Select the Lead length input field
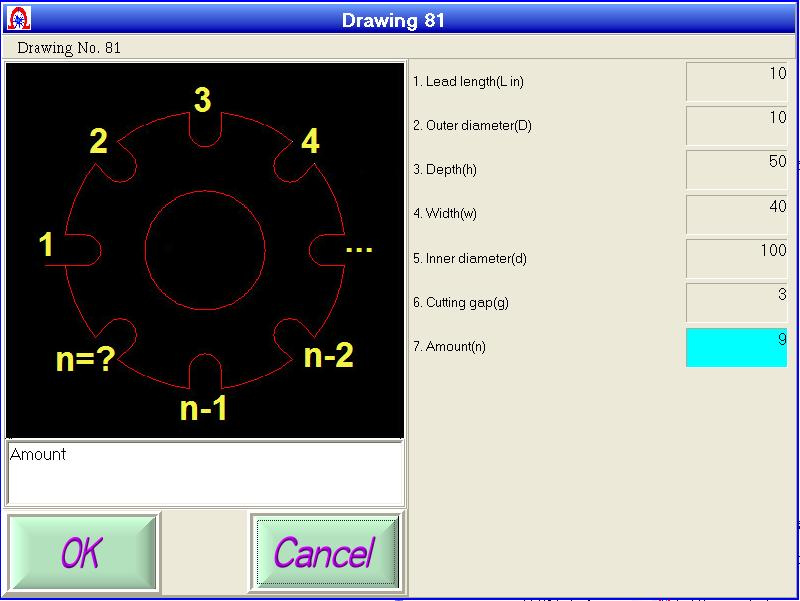 [x=736, y=82]
